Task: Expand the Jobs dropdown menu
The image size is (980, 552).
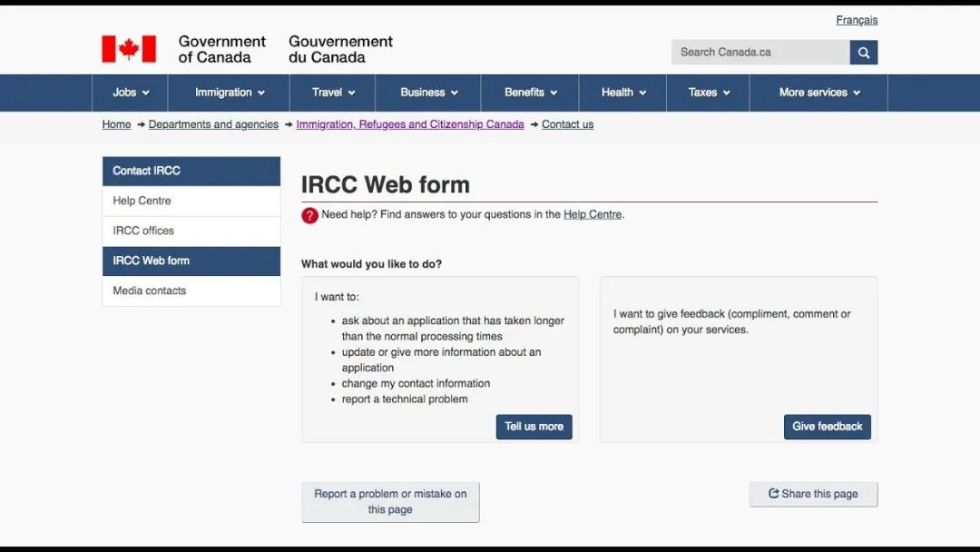Action: 131,93
